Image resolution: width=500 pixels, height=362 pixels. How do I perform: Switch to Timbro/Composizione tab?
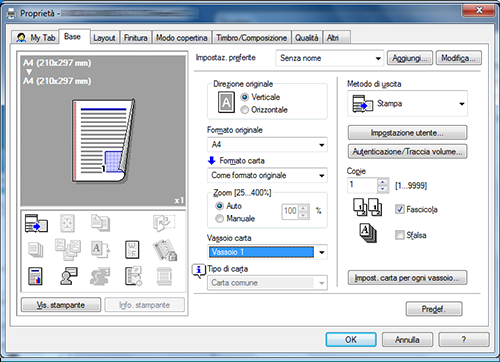click(x=252, y=38)
